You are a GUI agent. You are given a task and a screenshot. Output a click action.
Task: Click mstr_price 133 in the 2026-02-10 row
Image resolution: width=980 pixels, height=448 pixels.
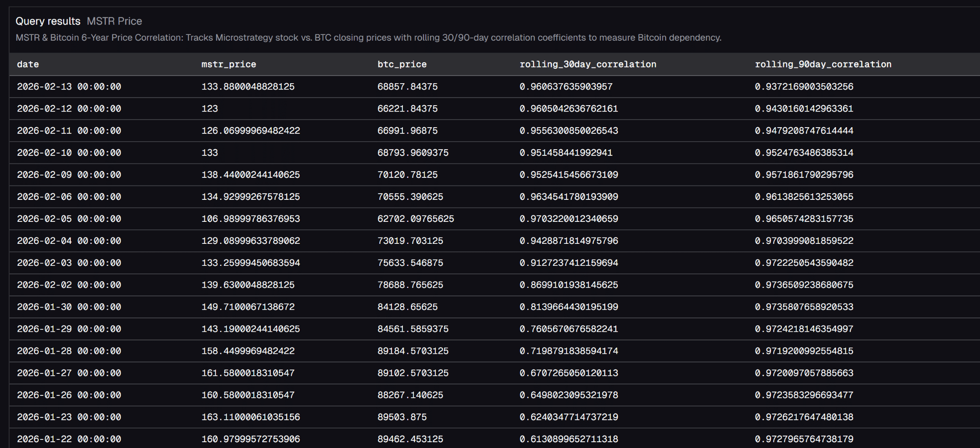(x=210, y=153)
